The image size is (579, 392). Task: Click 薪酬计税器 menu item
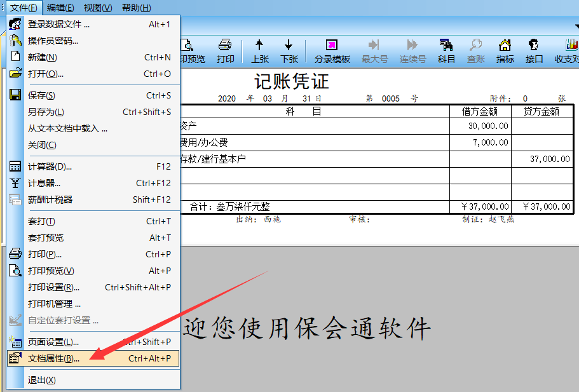click(x=50, y=199)
